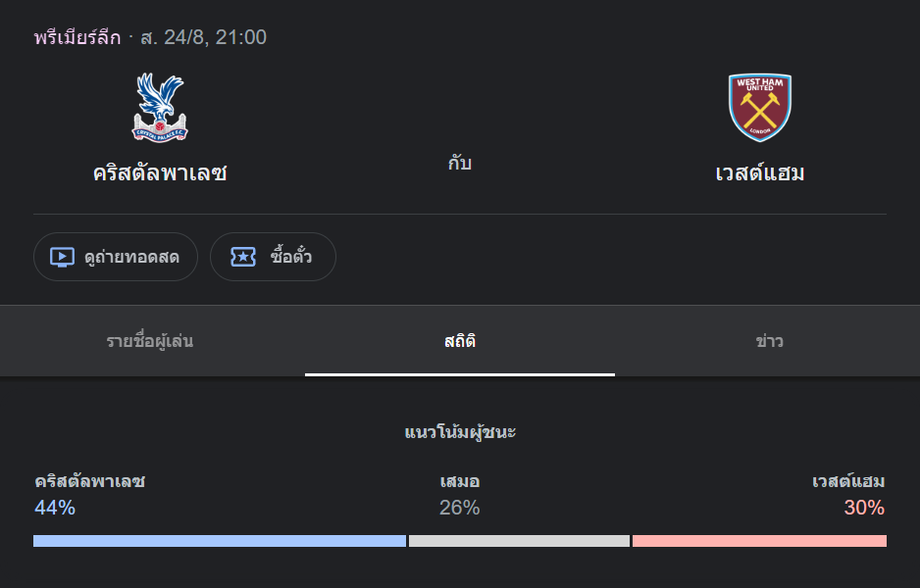Click the 26% draw percentage
The height and width of the screenshot is (588, 920).
tap(459, 507)
